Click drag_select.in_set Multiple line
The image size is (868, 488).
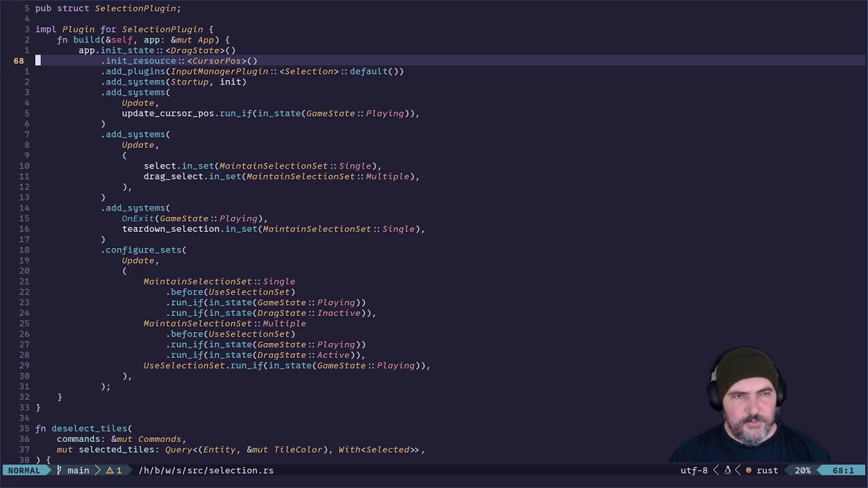click(282, 176)
